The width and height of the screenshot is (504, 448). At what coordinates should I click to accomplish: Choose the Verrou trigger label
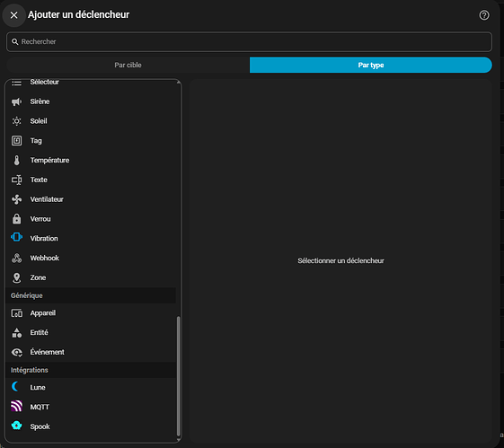40,219
